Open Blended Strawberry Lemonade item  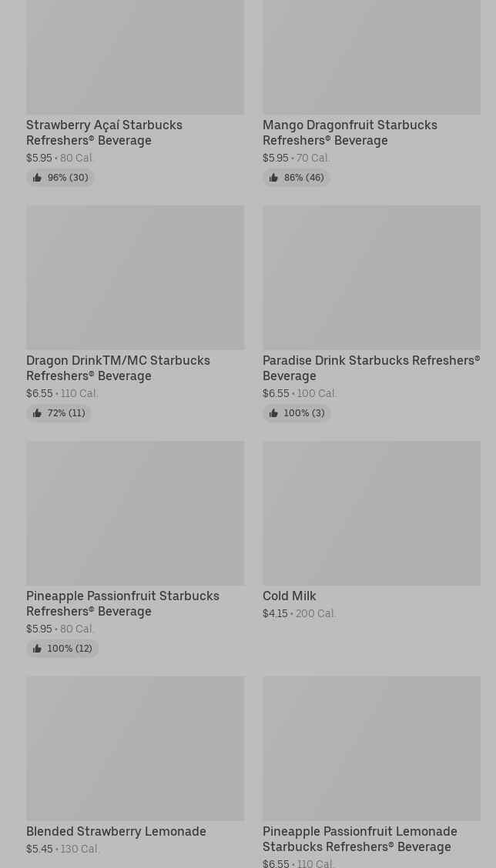(116, 832)
